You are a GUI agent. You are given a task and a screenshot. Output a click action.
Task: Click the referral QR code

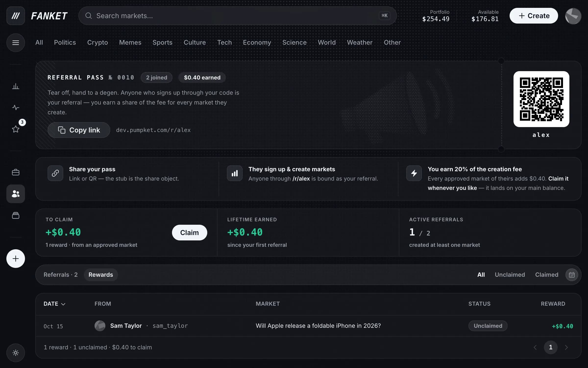coord(541,99)
